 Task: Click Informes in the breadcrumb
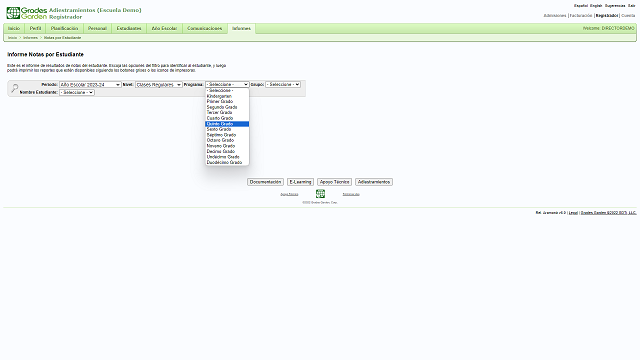pyautogui.click(x=30, y=38)
